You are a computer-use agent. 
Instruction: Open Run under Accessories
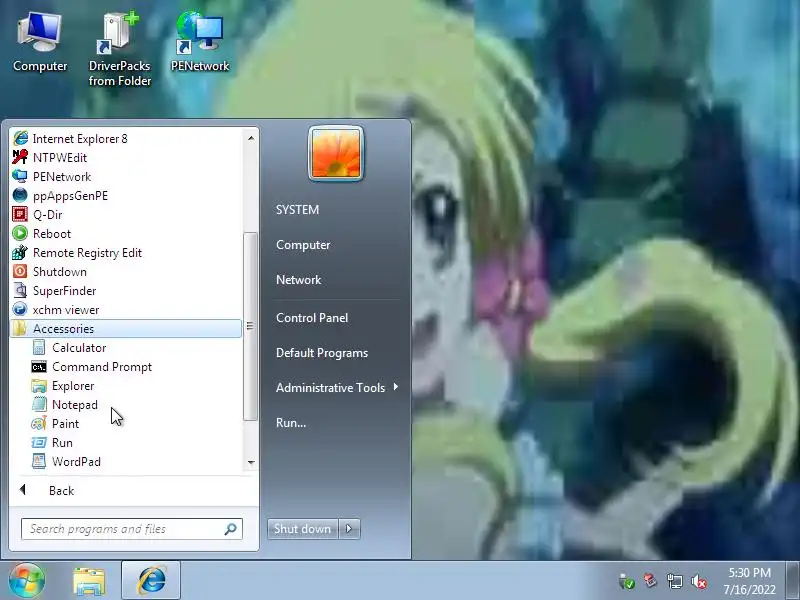tap(126, 442)
